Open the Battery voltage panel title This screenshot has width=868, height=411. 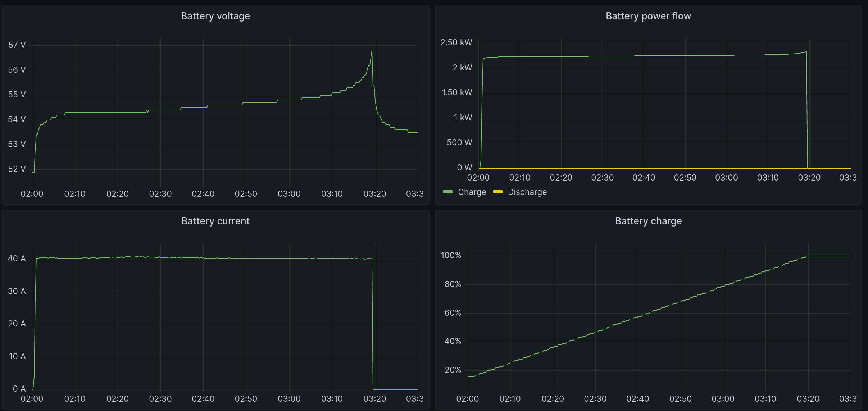point(215,16)
